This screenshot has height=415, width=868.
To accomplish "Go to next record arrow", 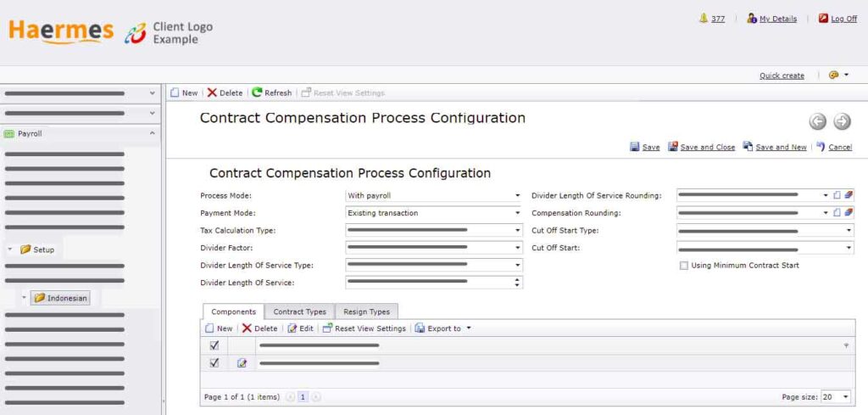I will [842, 121].
